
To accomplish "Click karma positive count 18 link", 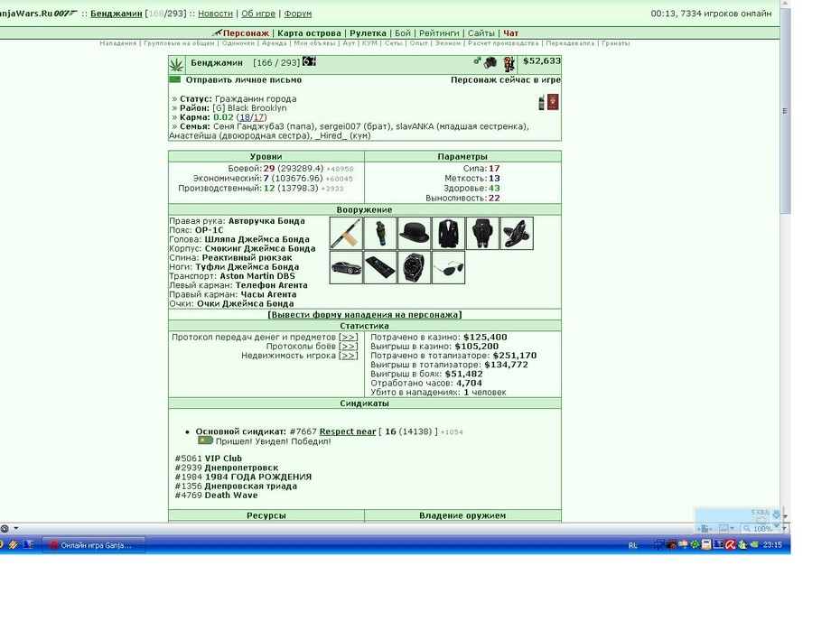I will pos(245,117).
